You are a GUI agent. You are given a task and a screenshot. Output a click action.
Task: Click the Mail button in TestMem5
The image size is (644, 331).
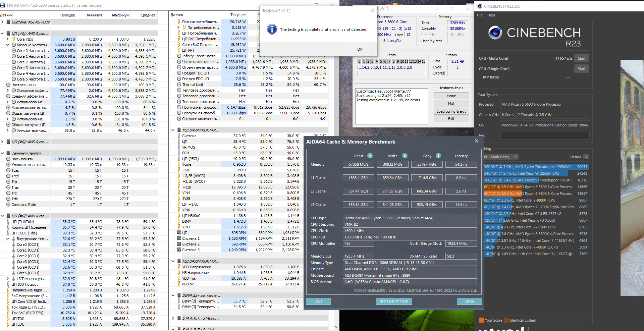(451, 104)
